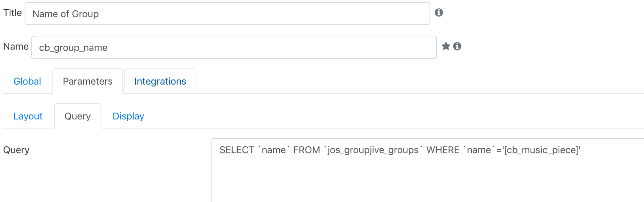Click the SELECT keyword in the query text
The width and height of the screenshot is (644, 202).
click(237, 150)
